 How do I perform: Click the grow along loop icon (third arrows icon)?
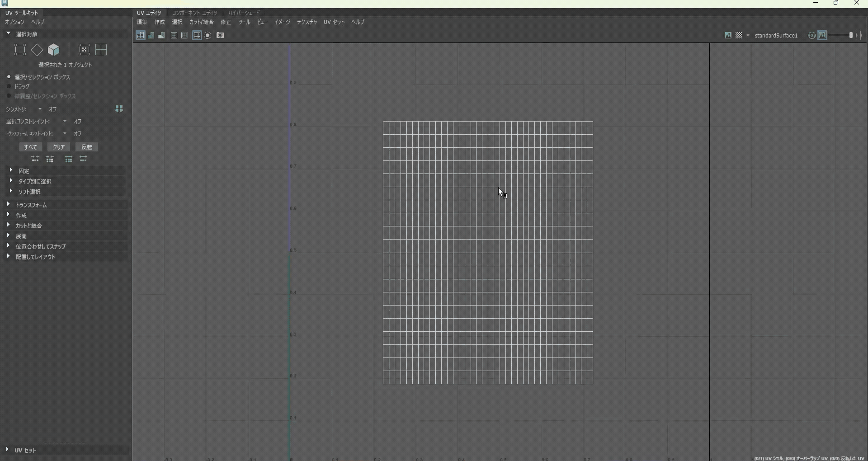(69, 159)
